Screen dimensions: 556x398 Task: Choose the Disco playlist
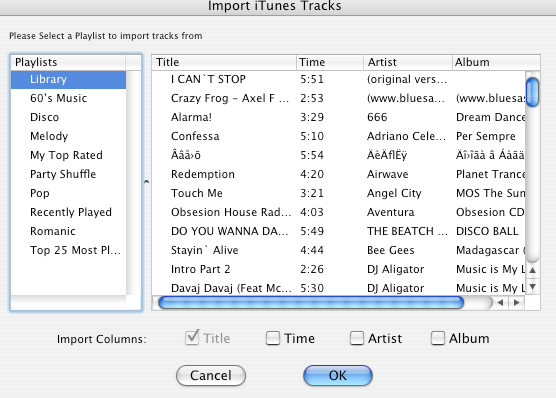68,117
